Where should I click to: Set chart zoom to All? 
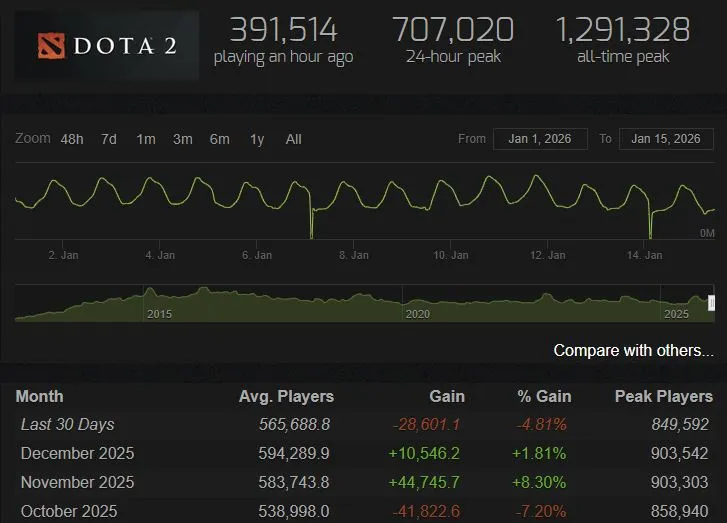[293, 139]
